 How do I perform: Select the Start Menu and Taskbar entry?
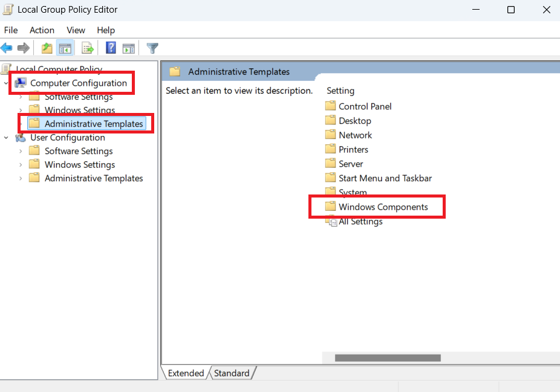tap(385, 178)
